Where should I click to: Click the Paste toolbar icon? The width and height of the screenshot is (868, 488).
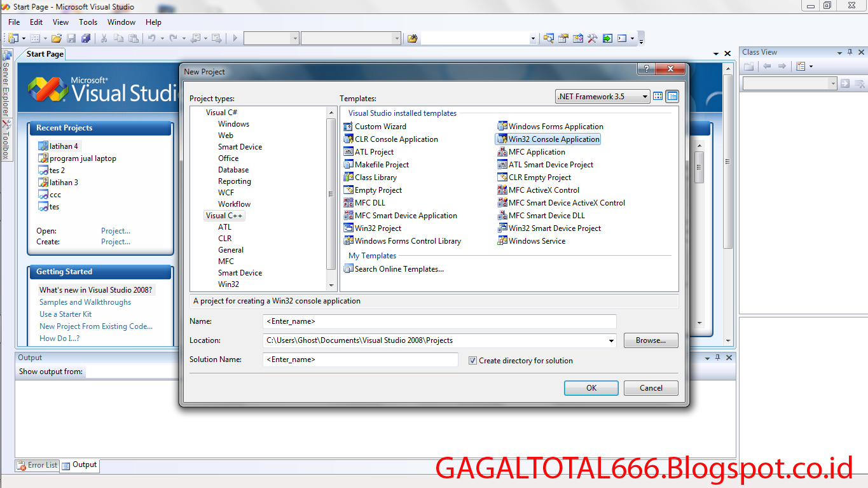(x=132, y=38)
